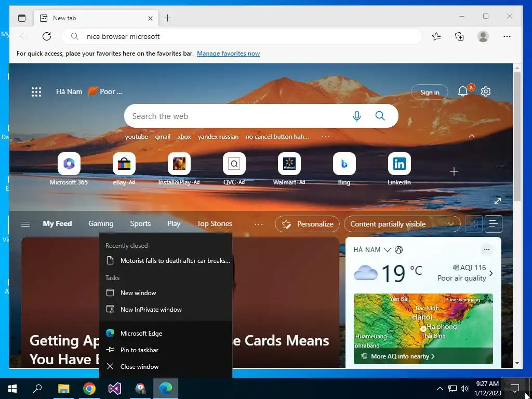The height and width of the screenshot is (399, 532).
Task: Click the Personalize button
Action: pos(307,224)
